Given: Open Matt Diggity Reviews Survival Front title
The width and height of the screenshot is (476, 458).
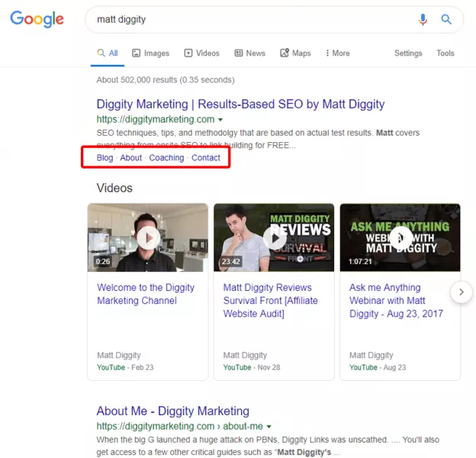Looking at the screenshot, I should point(271,301).
